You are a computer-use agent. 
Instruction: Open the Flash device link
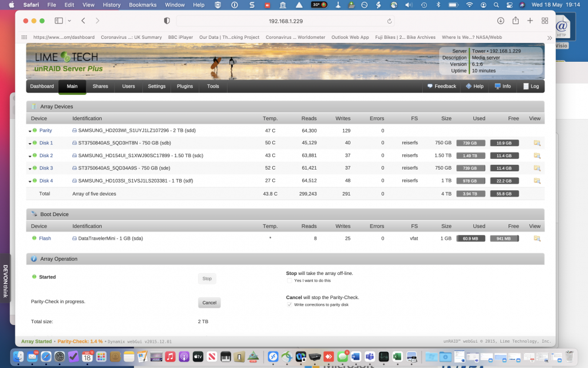(45, 238)
